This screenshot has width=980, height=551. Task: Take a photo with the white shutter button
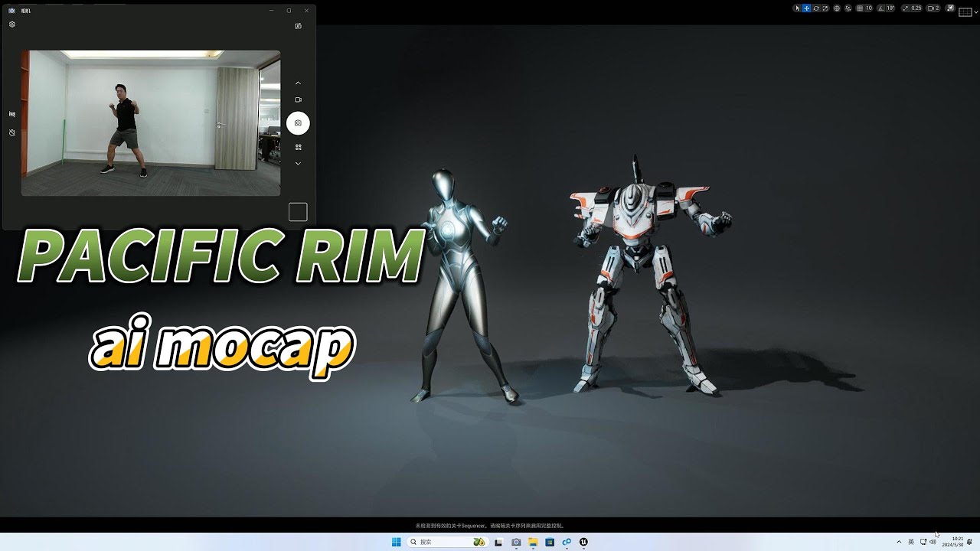pos(298,123)
